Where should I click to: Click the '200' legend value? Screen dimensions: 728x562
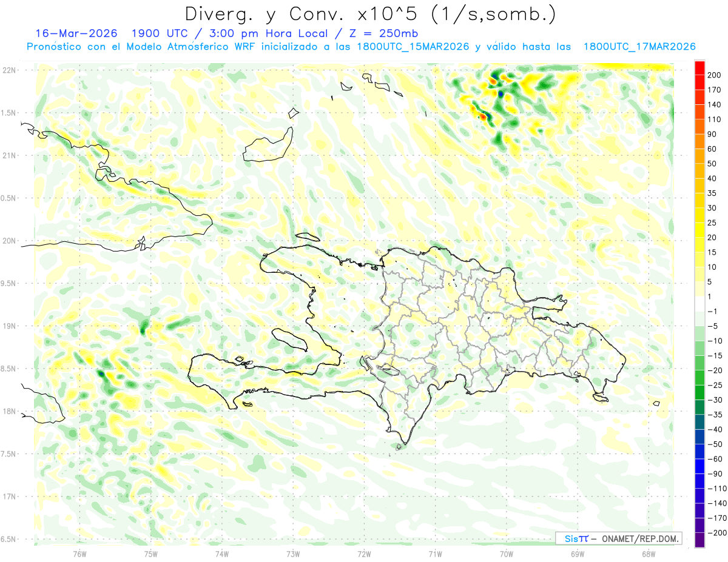pyautogui.click(x=715, y=75)
